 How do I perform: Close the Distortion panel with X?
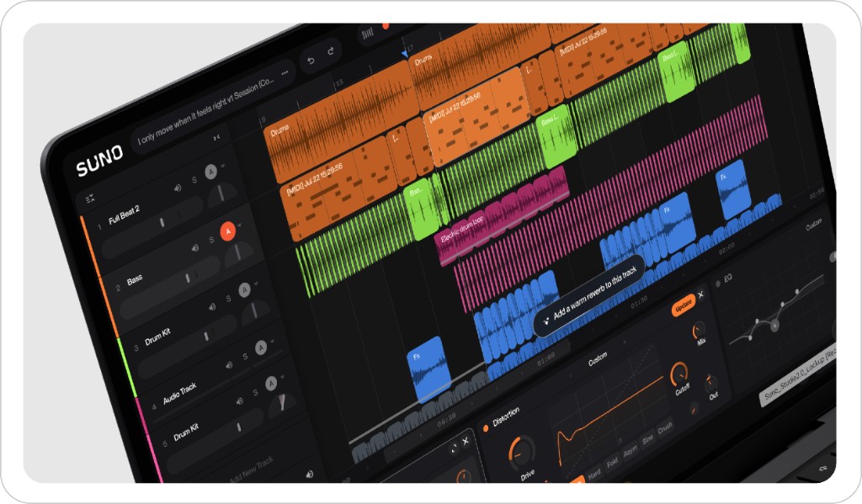click(700, 295)
